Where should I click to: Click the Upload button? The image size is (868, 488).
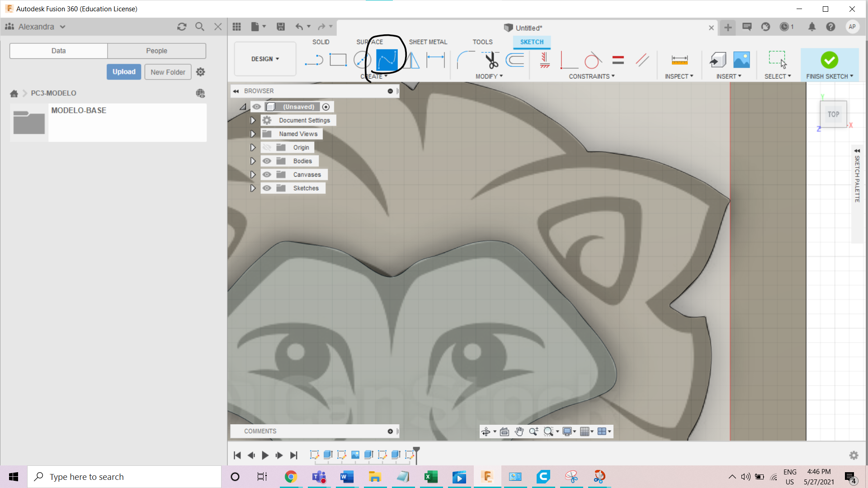[x=124, y=72]
